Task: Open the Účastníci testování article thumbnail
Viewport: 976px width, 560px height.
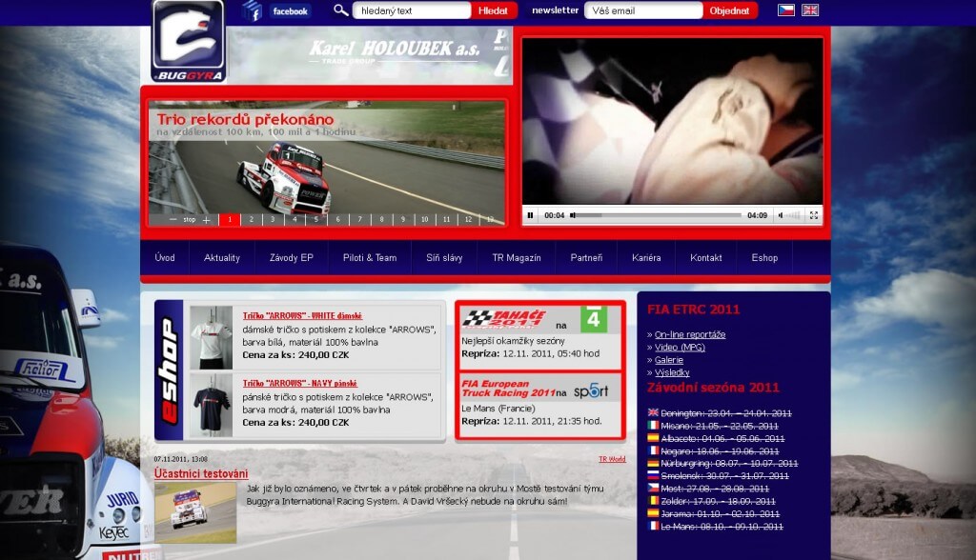Action: coord(195,513)
